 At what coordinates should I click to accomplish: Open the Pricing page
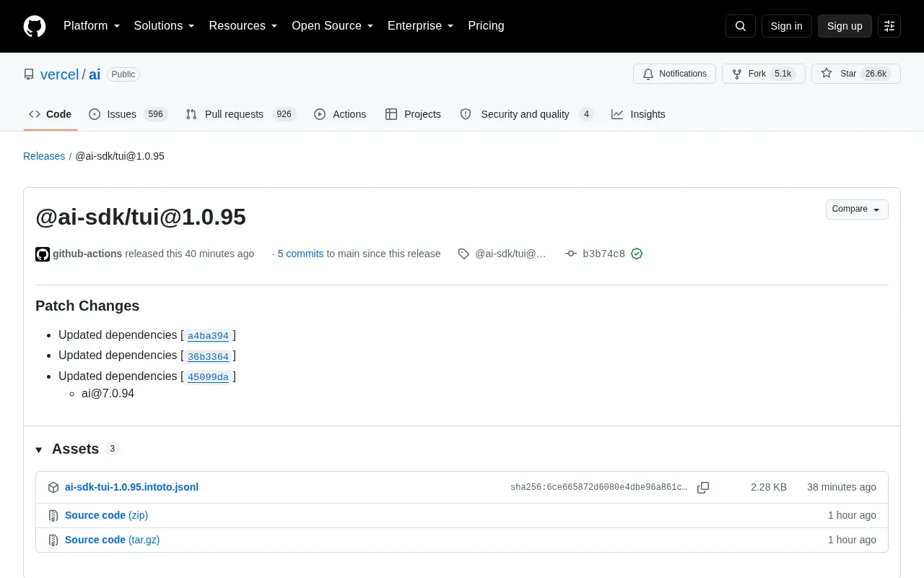pyautogui.click(x=486, y=26)
